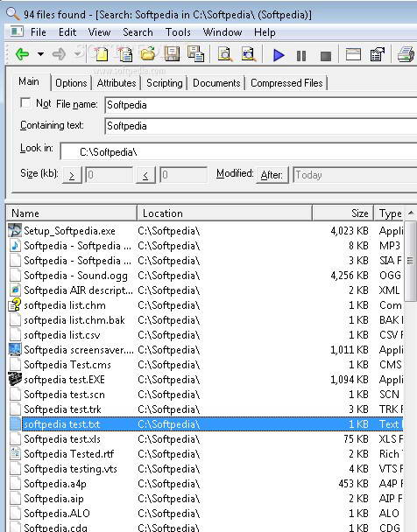Screen dimensions: 417x532
Task: Open the properties checklist icon
Action: (378, 54)
